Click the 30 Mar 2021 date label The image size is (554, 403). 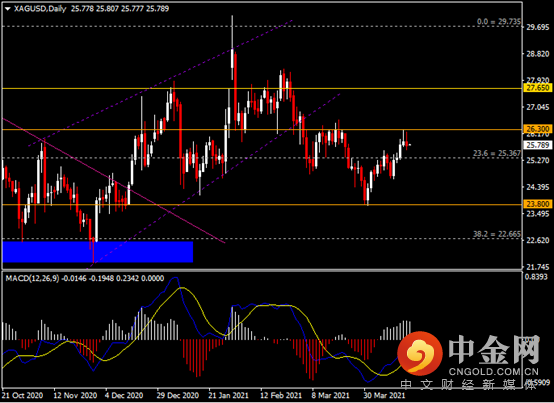click(384, 396)
